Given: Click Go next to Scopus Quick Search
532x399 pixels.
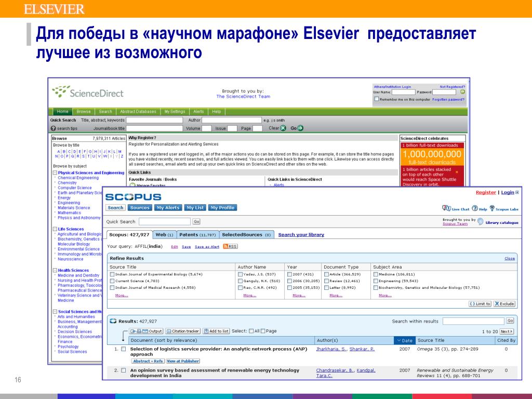Looking at the screenshot, I should pyautogui.click(x=196, y=221).
